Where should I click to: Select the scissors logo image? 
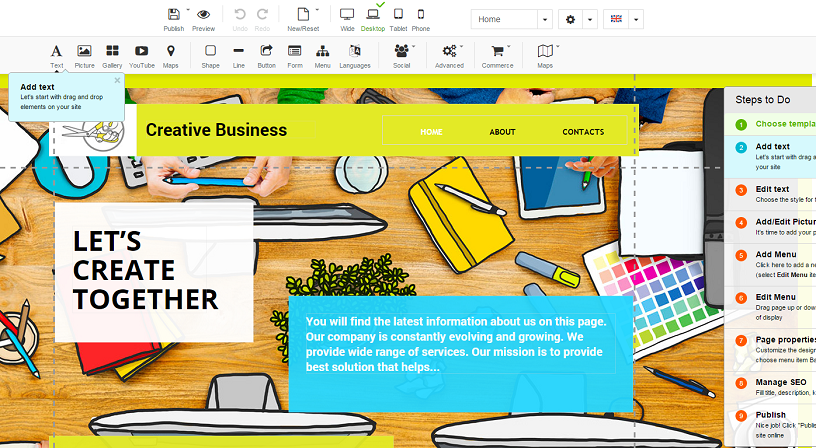click(x=93, y=134)
